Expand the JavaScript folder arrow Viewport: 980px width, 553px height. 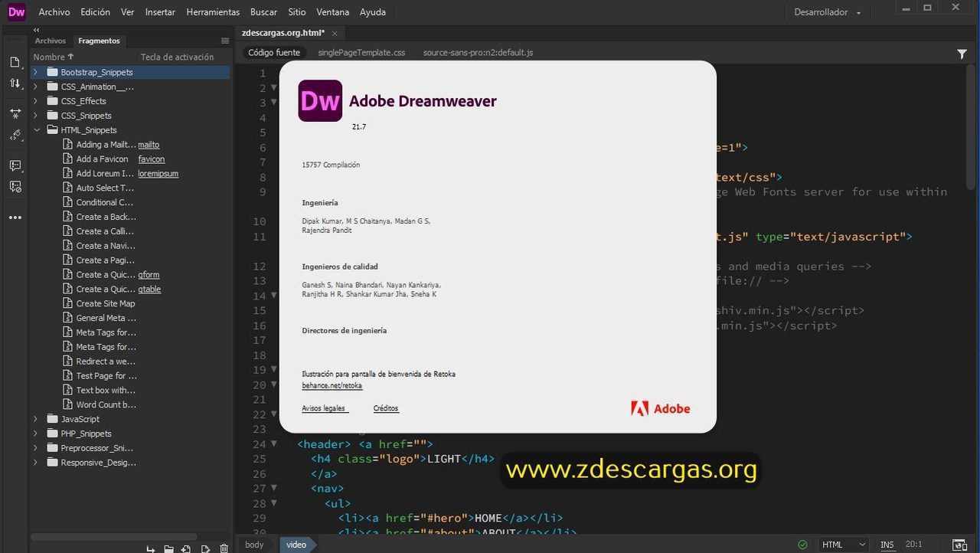36,419
